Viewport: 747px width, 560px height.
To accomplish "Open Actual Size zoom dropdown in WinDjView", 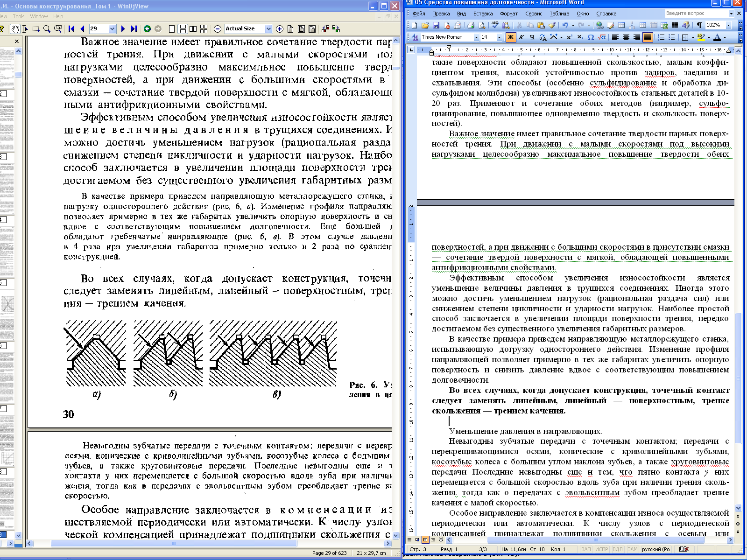I will click(x=268, y=29).
